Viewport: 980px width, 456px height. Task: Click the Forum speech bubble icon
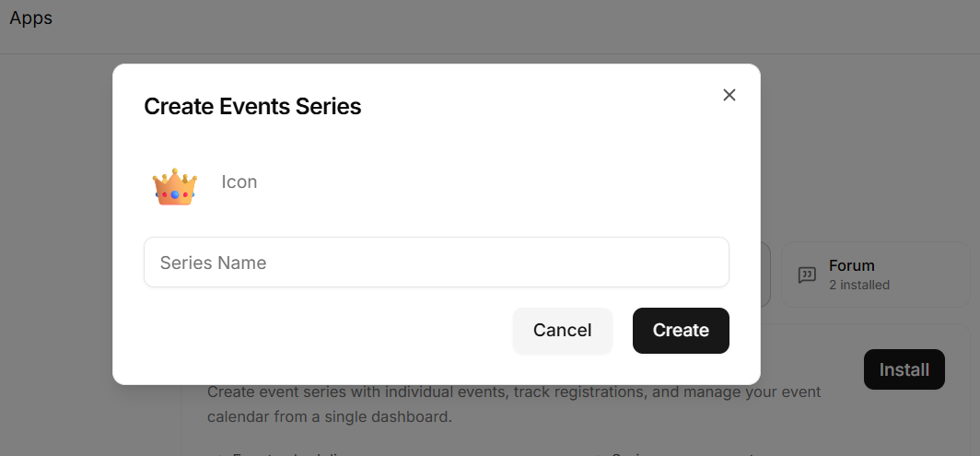click(x=807, y=275)
